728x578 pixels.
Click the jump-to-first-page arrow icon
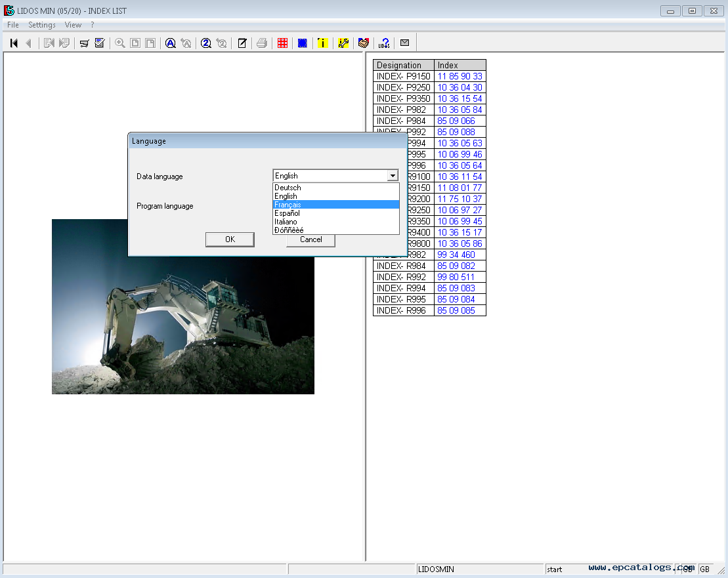pos(14,43)
